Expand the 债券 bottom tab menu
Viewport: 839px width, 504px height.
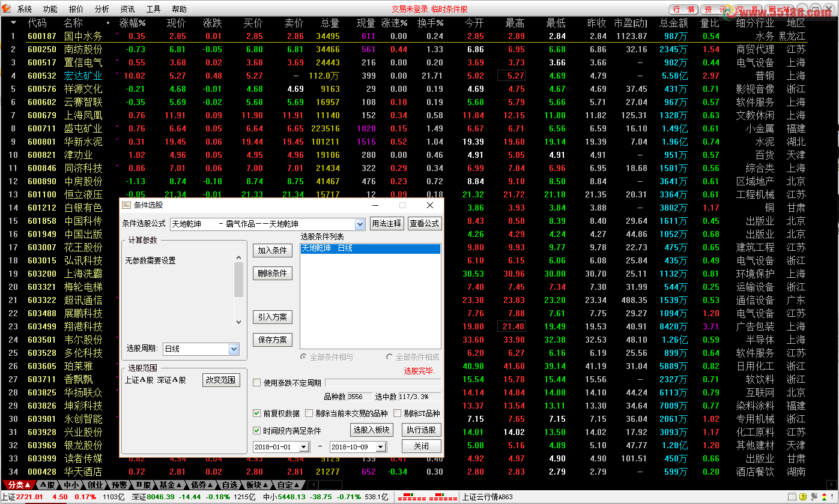click(211, 485)
